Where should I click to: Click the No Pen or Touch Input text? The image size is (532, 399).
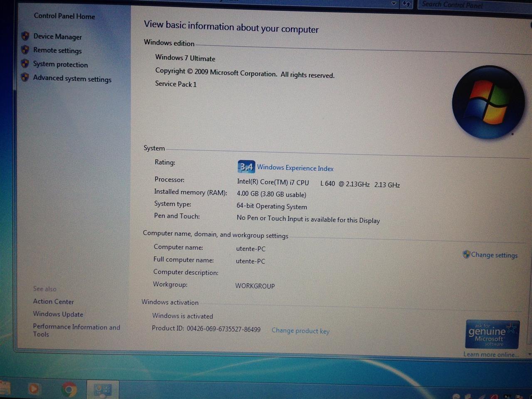pos(308,219)
